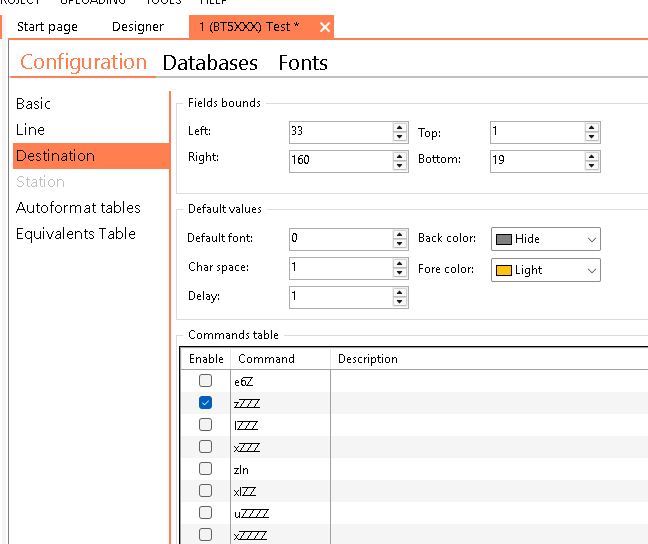Viewport: 648px width, 544px height.
Task: Select Destination in the sidebar
Action: point(91,156)
